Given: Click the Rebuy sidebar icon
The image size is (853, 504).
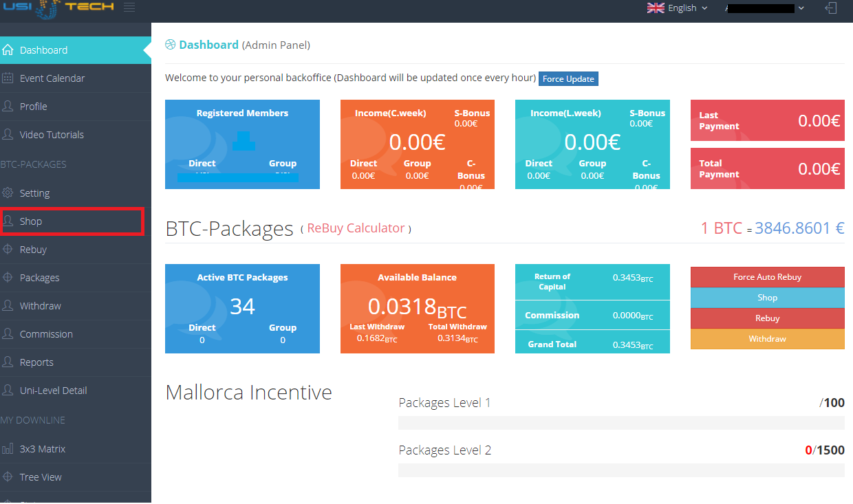Looking at the screenshot, I should coord(8,249).
